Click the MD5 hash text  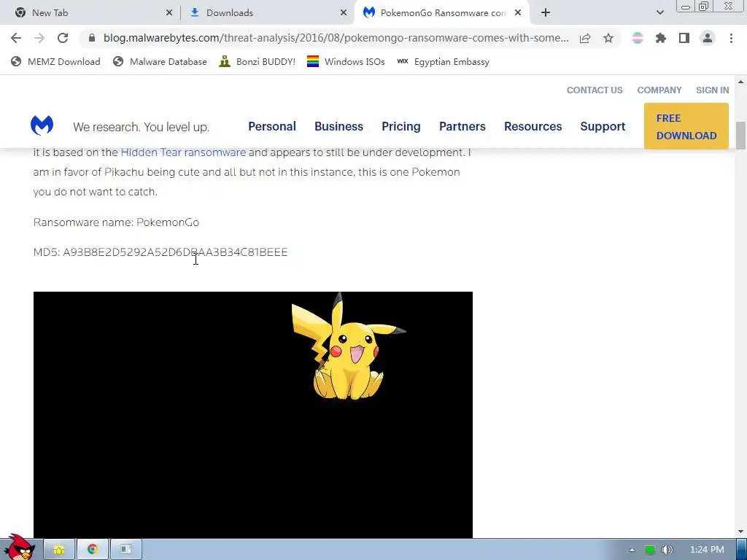[160, 252]
